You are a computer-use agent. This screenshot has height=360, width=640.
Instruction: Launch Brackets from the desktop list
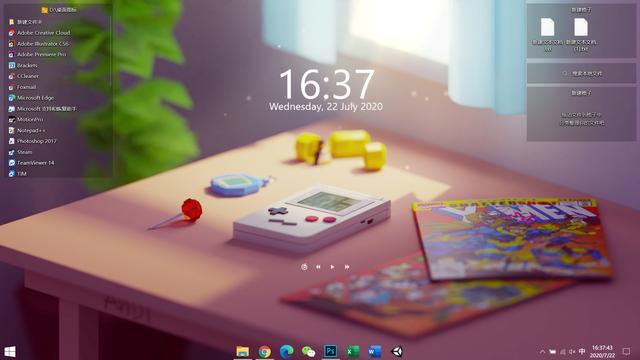(23, 65)
